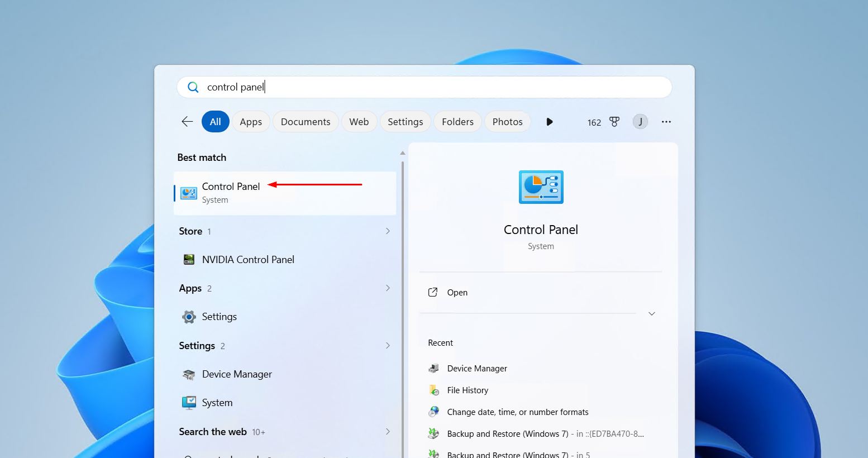868x458 pixels.
Task: Expand more actions below the Open command
Action: coord(651,314)
